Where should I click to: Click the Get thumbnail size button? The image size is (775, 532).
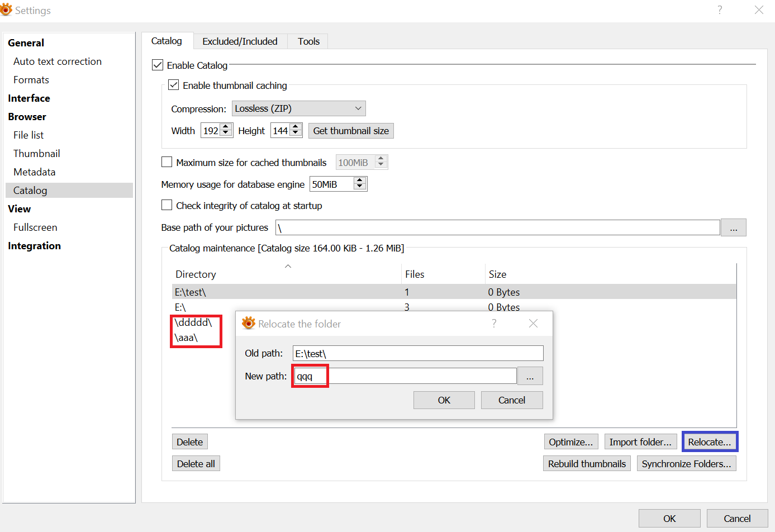351,131
